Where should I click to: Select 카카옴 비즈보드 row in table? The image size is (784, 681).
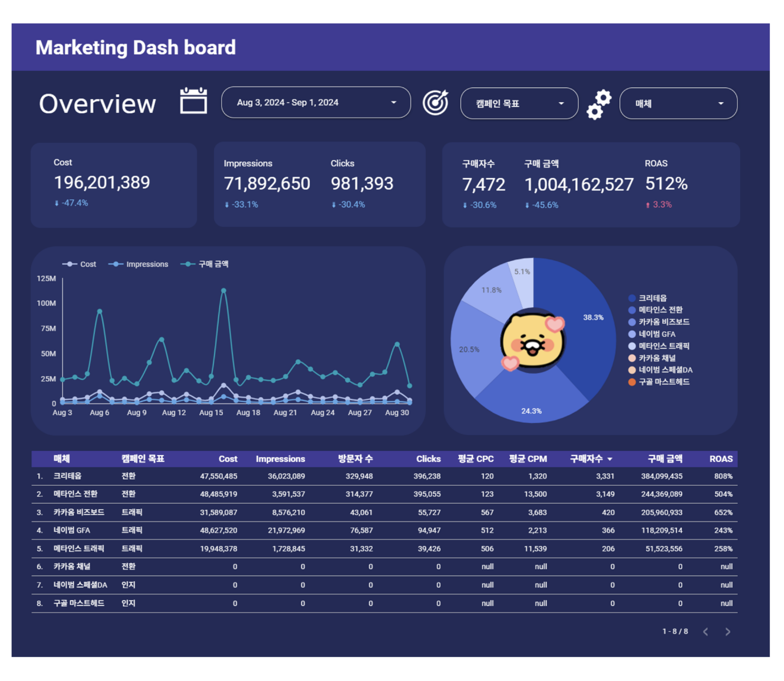[x=384, y=512]
